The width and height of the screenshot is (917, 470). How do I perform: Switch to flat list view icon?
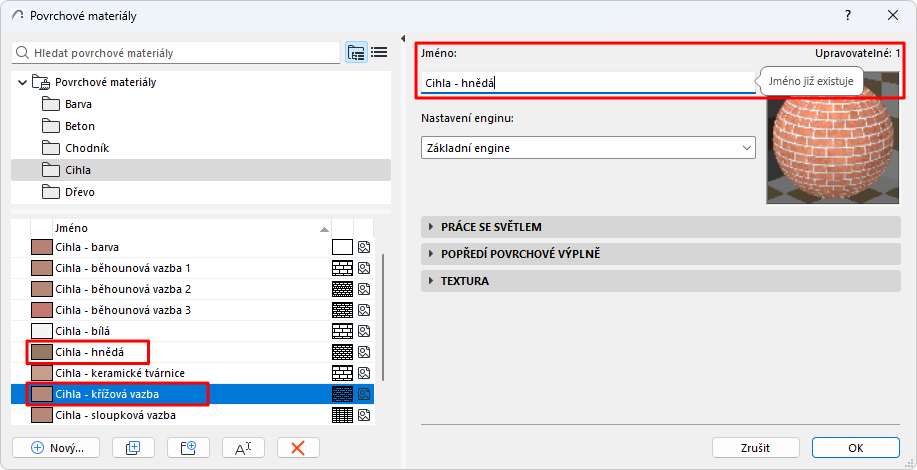379,53
